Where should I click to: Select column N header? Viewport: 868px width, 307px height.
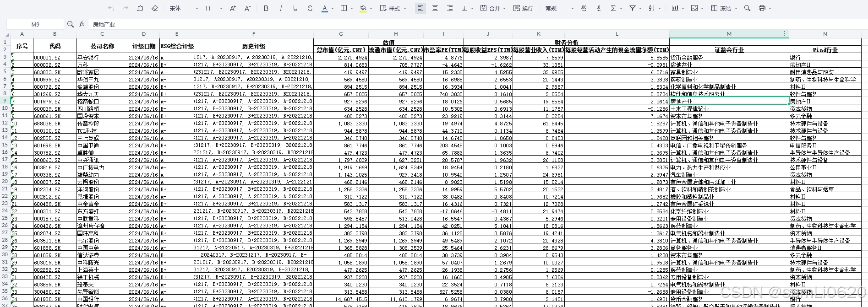(x=825, y=34)
